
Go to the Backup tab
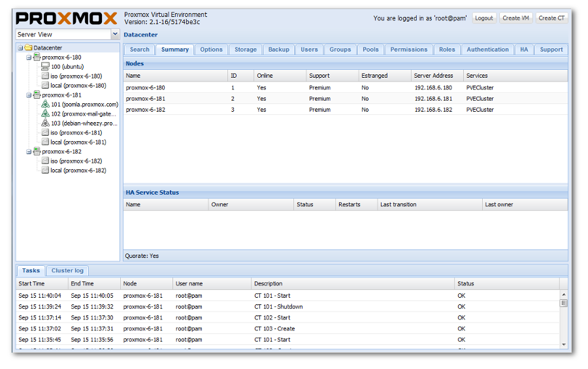click(x=278, y=50)
